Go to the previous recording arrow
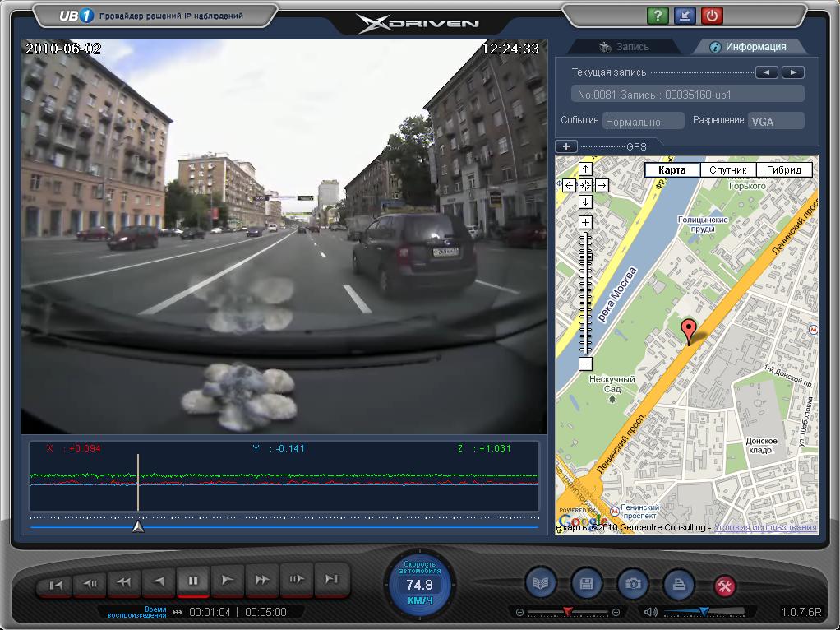 [x=767, y=72]
